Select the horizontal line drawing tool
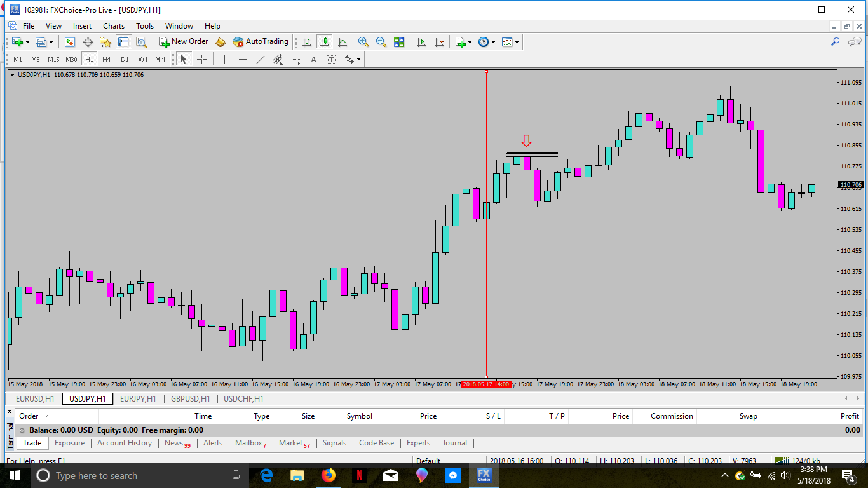 242,60
